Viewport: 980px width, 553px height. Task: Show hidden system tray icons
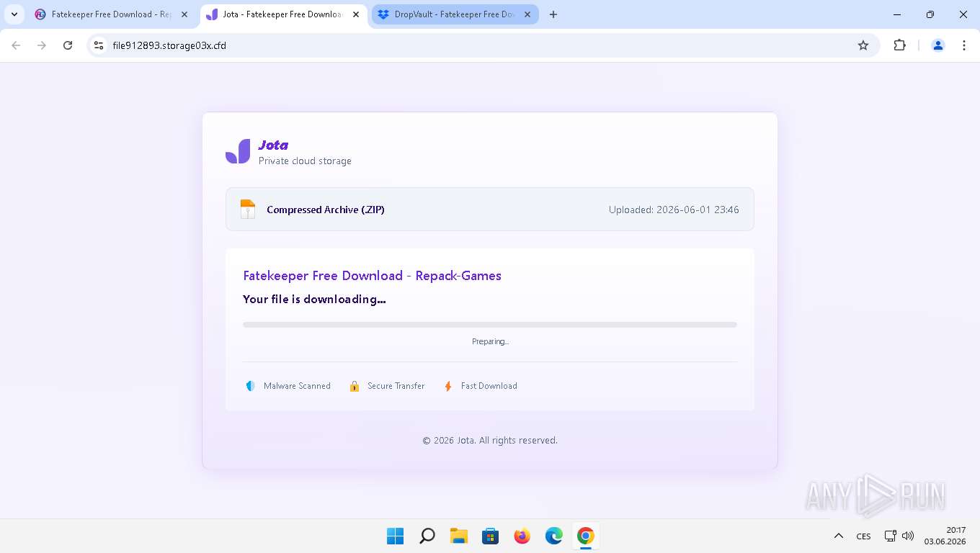pos(838,536)
